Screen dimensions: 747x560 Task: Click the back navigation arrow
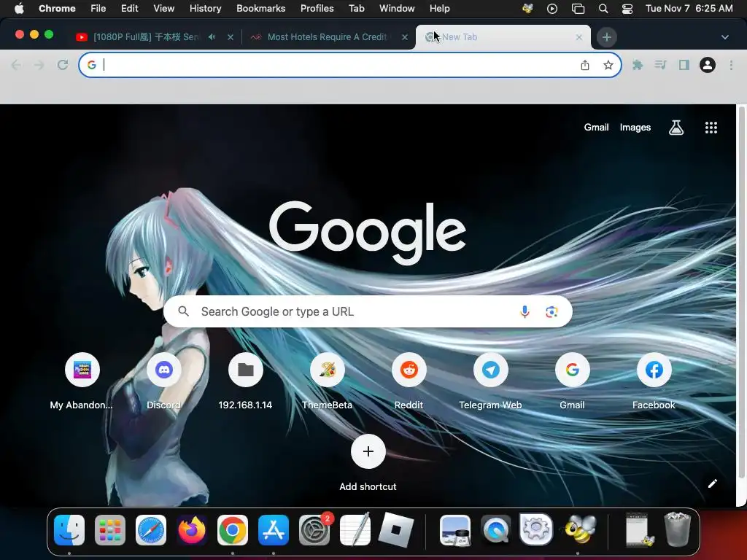click(16, 65)
